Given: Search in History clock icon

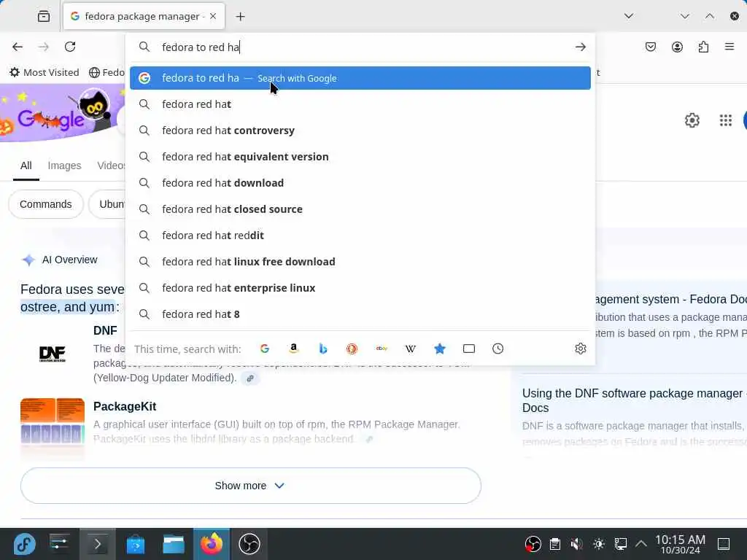Looking at the screenshot, I should 498,349.
